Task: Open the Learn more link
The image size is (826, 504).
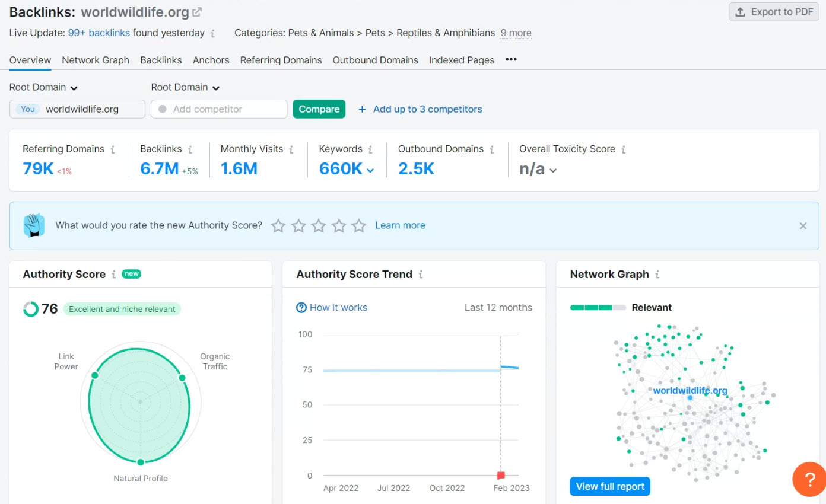Action: (400, 225)
